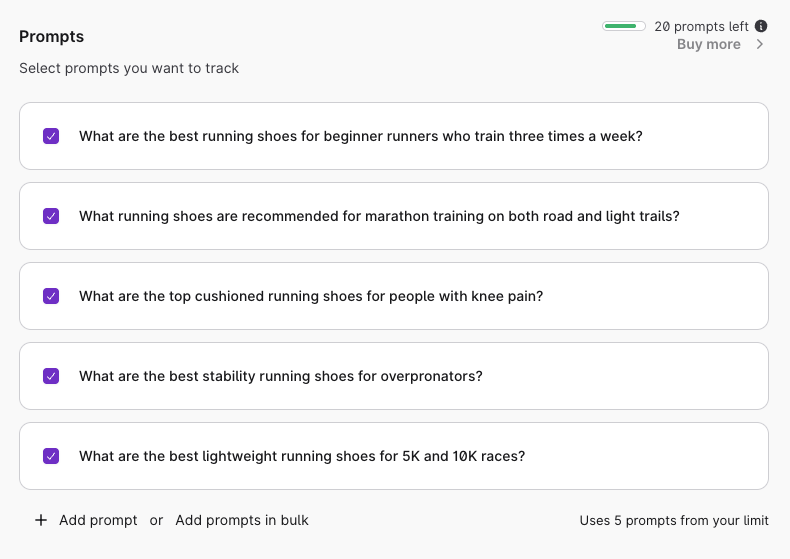Click the green prompts usage progress bar

[624, 26]
